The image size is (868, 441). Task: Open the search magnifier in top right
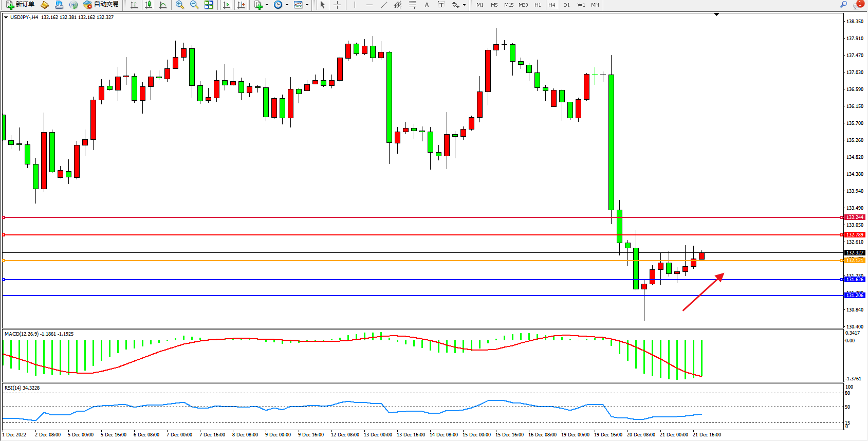click(x=843, y=5)
